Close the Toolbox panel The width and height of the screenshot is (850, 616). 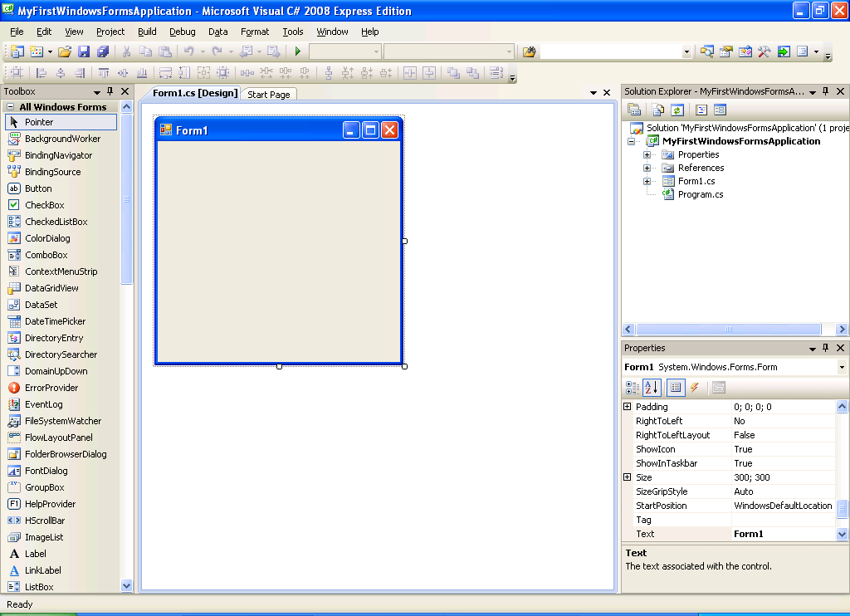125,91
